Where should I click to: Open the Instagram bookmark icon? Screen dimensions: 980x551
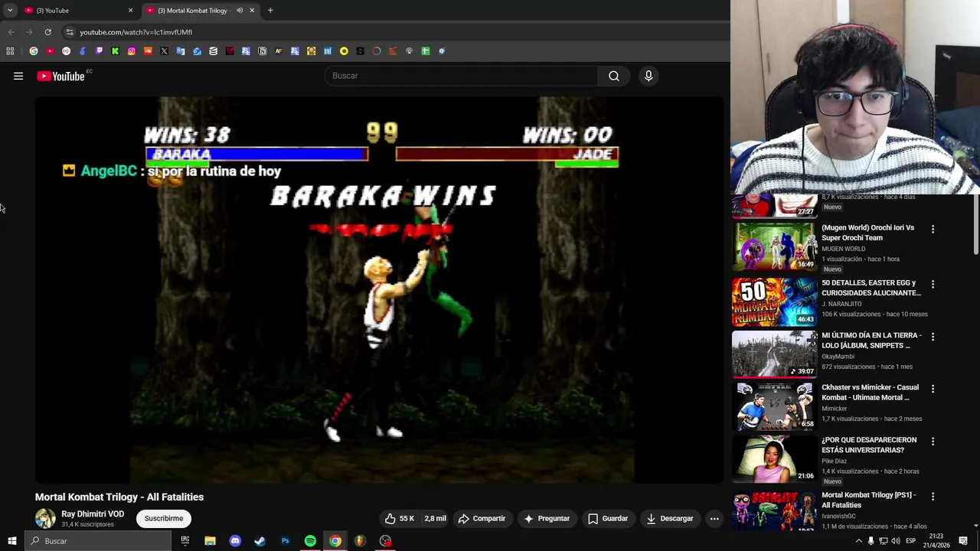[132, 51]
